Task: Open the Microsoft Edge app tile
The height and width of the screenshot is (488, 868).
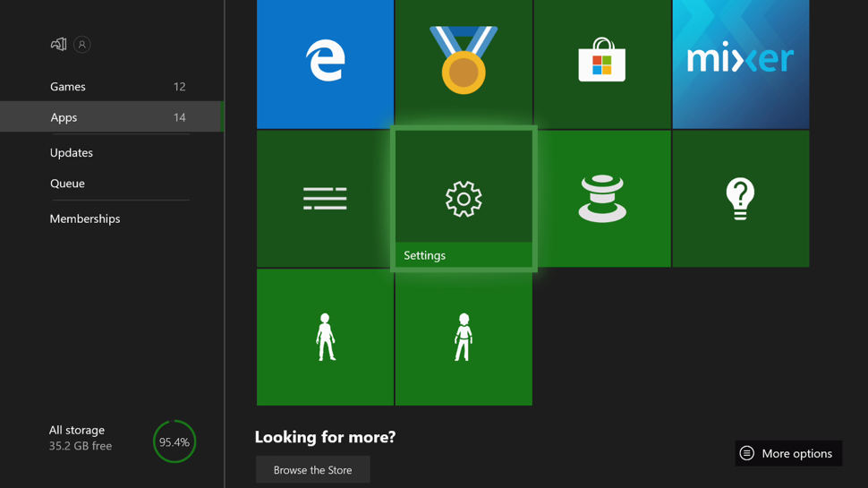Action: coord(325,64)
